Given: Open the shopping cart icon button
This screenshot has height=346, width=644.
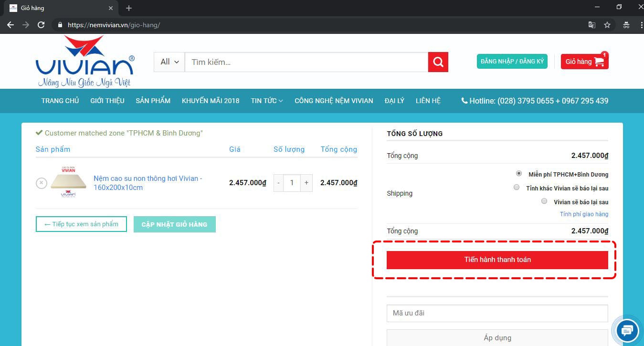Looking at the screenshot, I should tap(585, 62).
